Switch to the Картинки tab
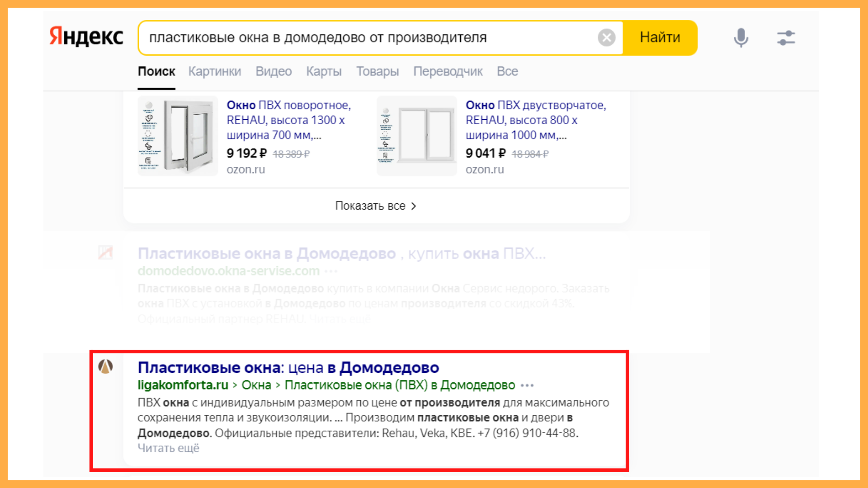This screenshot has height=488, width=868. click(215, 71)
